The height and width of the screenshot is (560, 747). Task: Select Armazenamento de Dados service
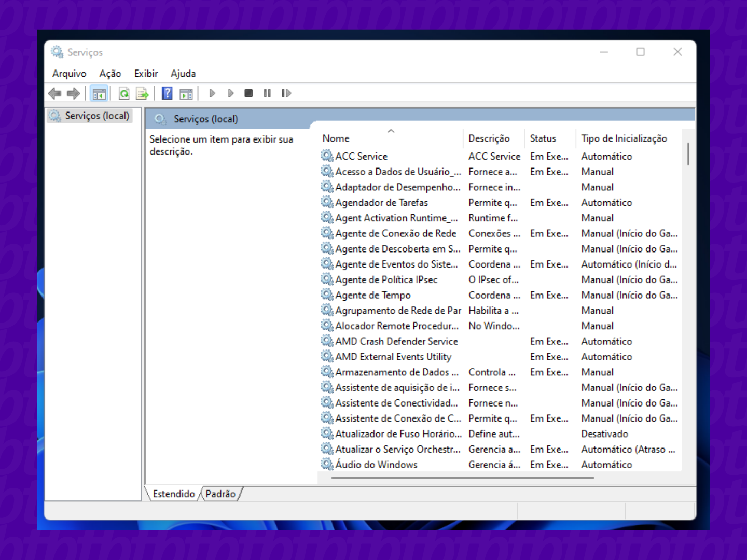pyautogui.click(x=397, y=372)
